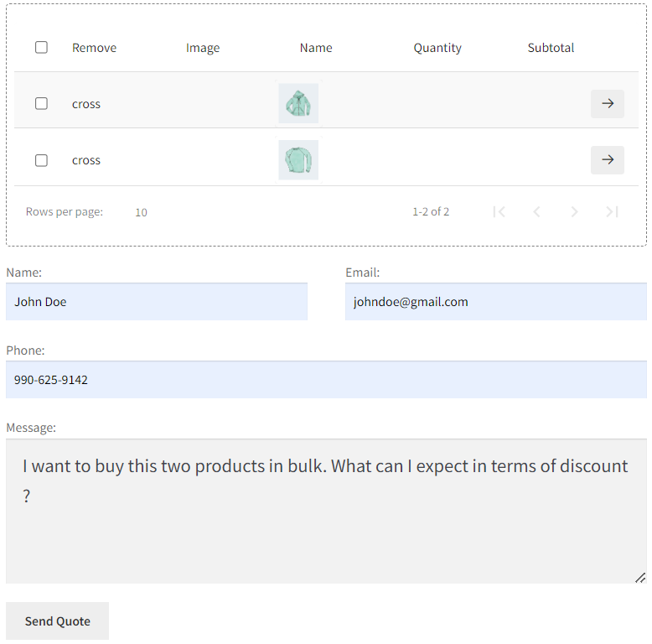
Task: Click the arrow button in the sweatshirt row
Action: tap(607, 160)
